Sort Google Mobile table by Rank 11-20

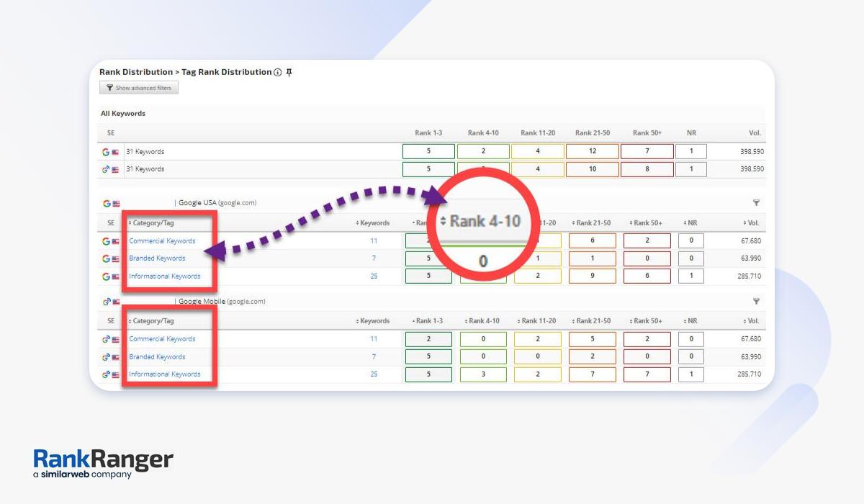(x=536, y=321)
